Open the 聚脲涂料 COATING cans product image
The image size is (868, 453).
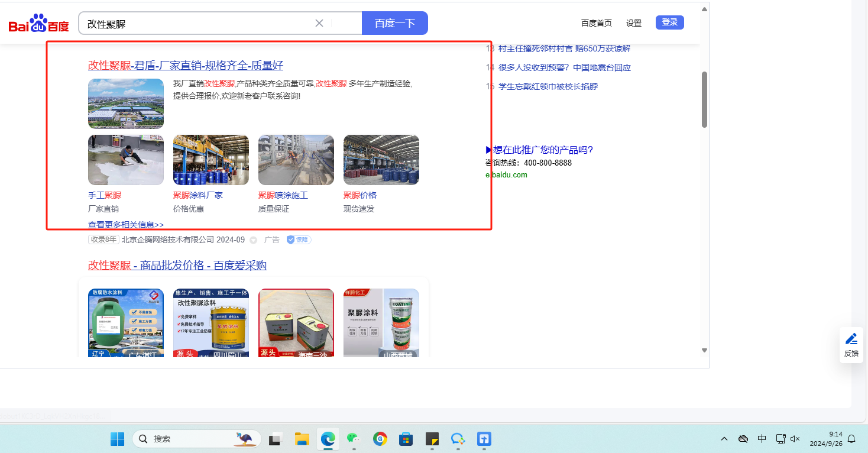pos(381,323)
